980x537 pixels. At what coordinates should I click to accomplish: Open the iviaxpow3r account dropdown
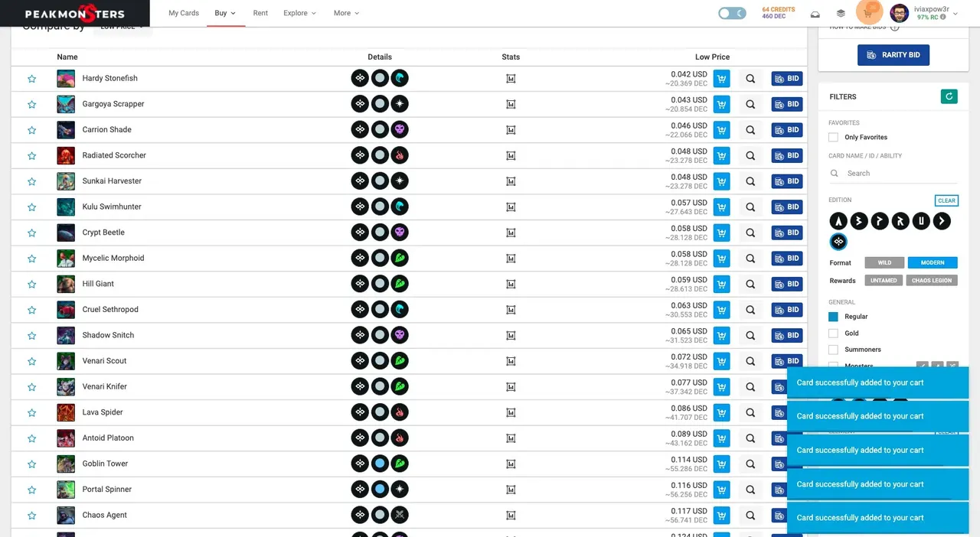click(936, 13)
